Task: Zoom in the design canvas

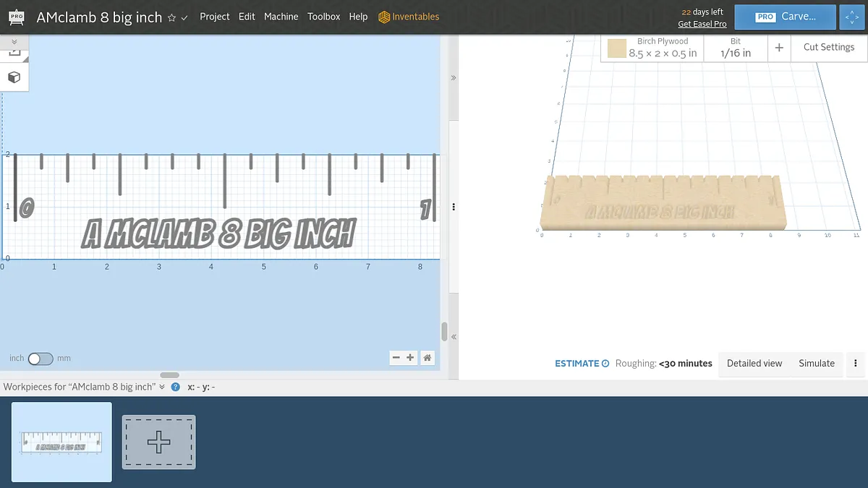Action: click(410, 357)
